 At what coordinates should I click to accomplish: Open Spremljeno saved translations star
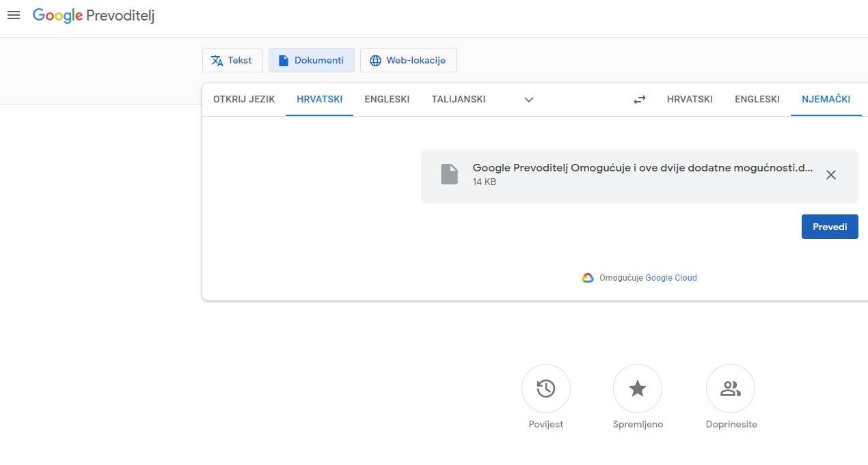(x=638, y=389)
